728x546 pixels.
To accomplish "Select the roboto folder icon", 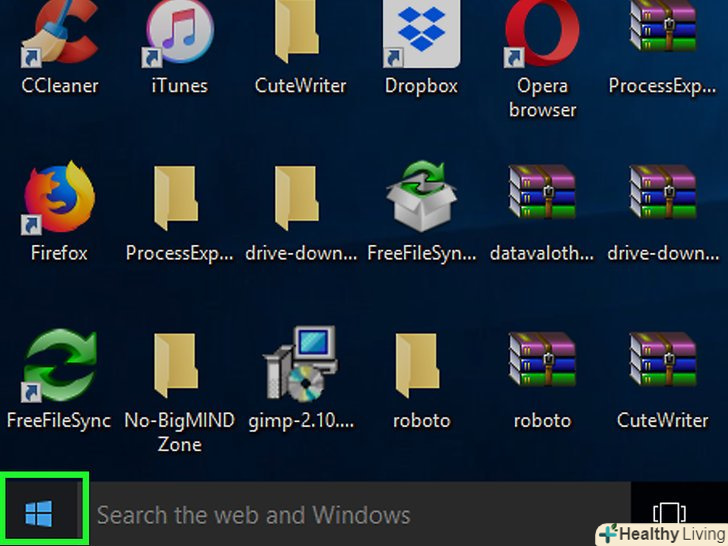I will [417, 365].
